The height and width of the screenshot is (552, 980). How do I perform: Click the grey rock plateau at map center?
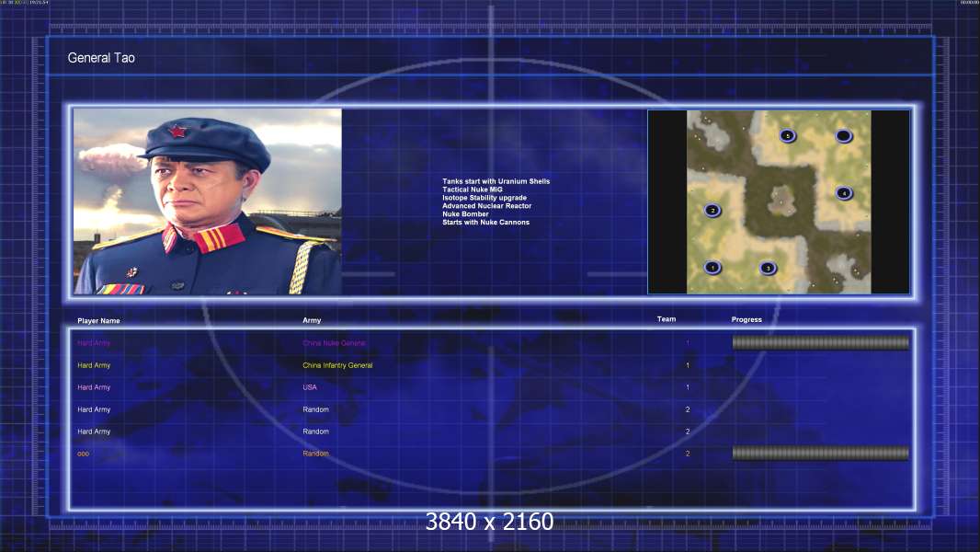(781, 201)
